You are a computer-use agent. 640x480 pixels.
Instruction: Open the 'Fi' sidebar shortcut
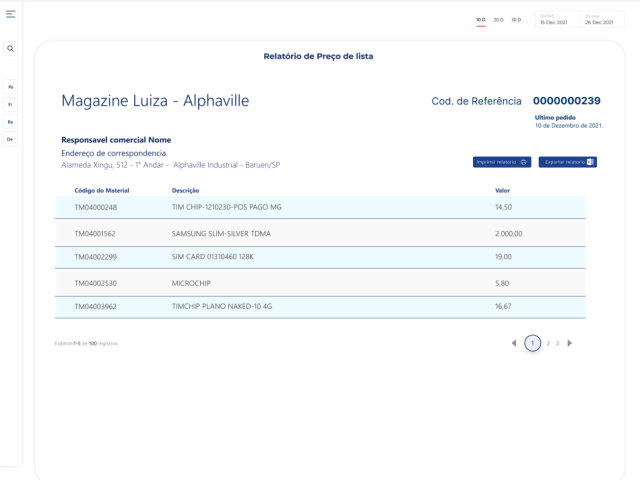coord(11,104)
